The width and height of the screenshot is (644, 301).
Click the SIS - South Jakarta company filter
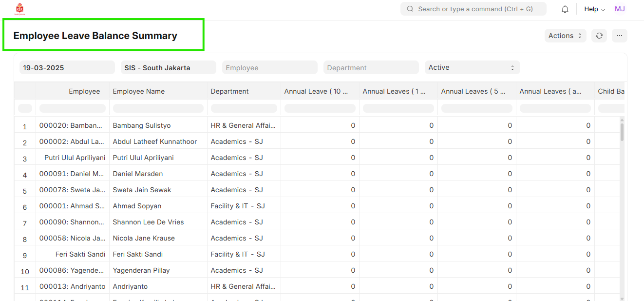(168, 68)
